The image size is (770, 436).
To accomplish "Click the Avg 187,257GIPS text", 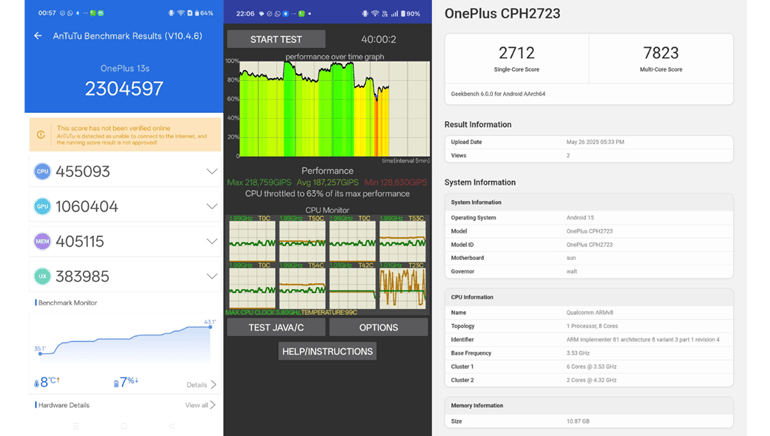I will 327,182.
